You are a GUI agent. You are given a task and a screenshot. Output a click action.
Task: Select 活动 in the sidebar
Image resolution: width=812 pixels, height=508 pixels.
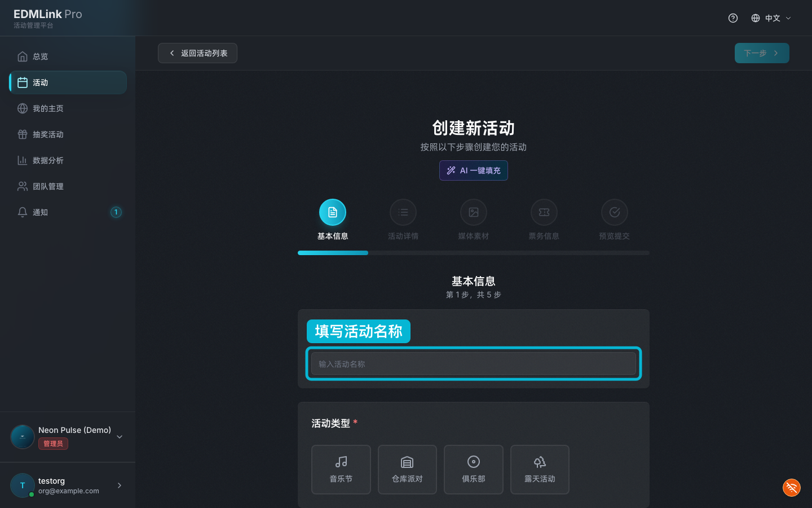(68, 82)
